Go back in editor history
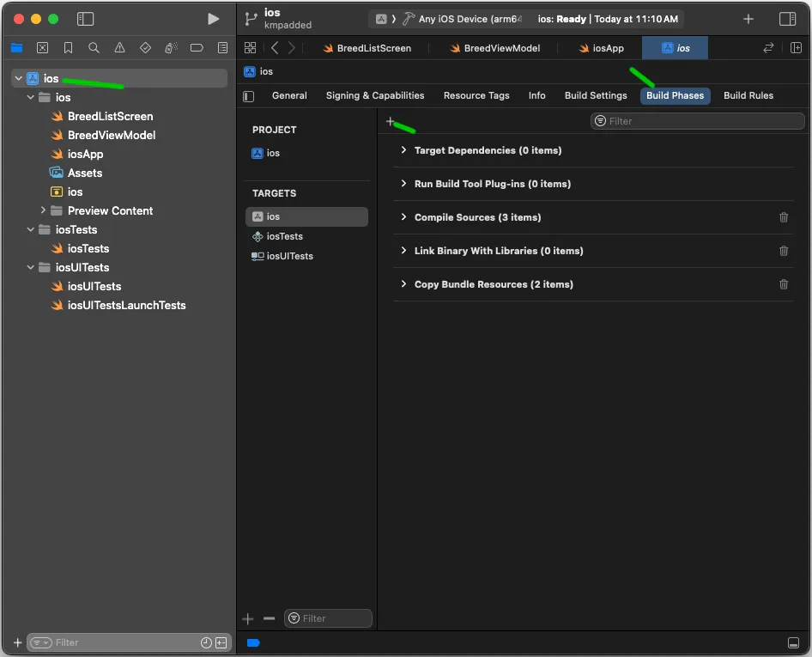 point(275,48)
